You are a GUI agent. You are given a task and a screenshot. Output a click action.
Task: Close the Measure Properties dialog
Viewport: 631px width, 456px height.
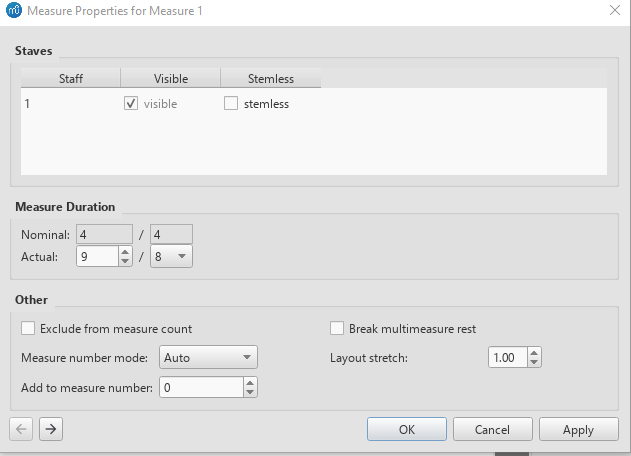pyautogui.click(x=614, y=9)
